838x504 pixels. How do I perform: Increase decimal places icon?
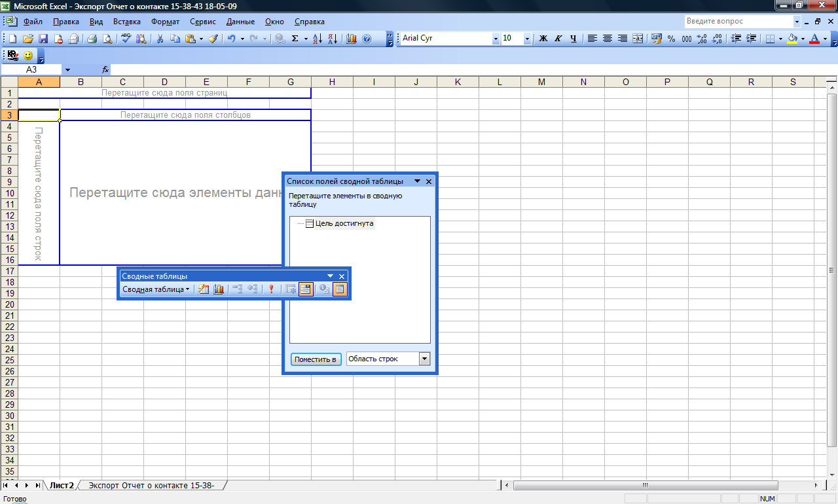pos(702,39)
